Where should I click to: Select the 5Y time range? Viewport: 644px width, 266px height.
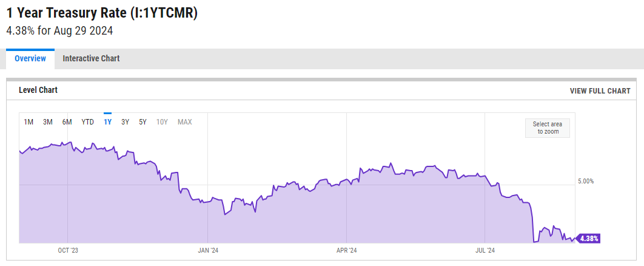[x=143, y=121]
